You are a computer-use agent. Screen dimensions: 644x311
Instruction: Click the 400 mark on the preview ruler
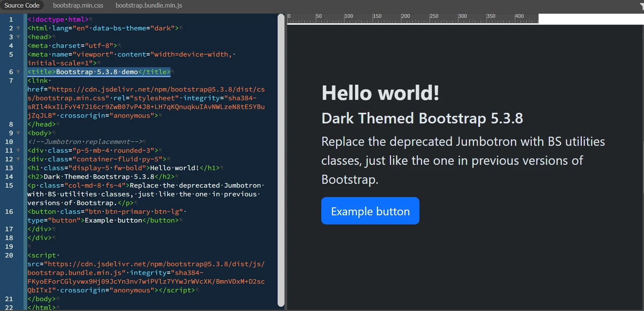pyautogui.click(x=519, y=16)
